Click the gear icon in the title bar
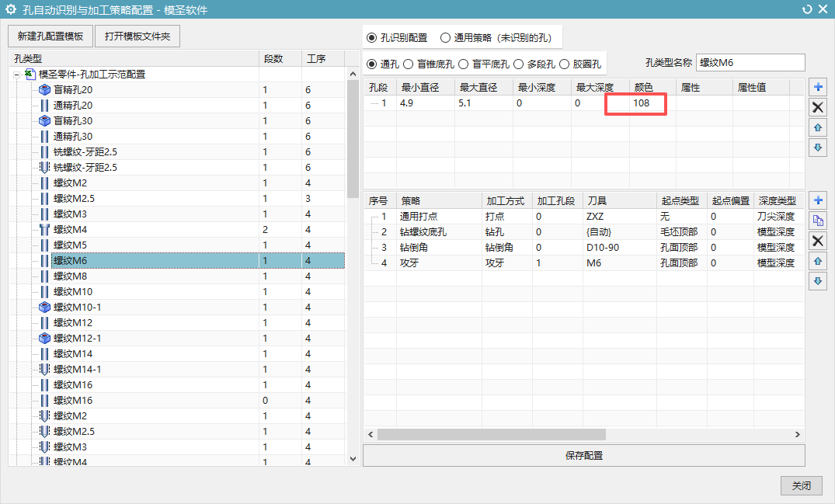The height and width of the screenshot is (504, 835). click(11, 9)
